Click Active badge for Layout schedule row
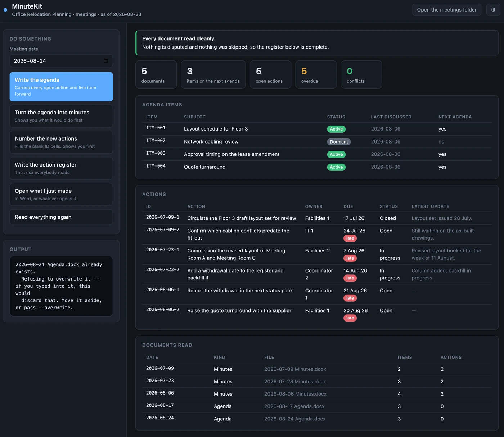504x437 pixels. (336, 129)
